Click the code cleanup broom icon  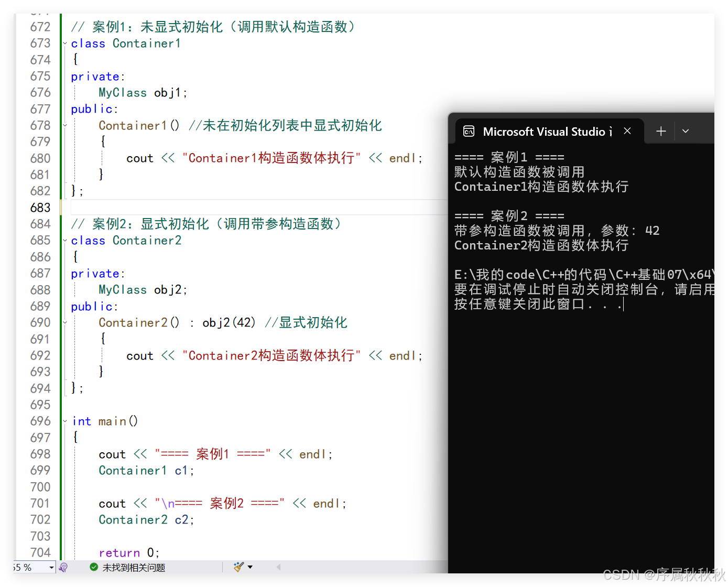(238, 567)
